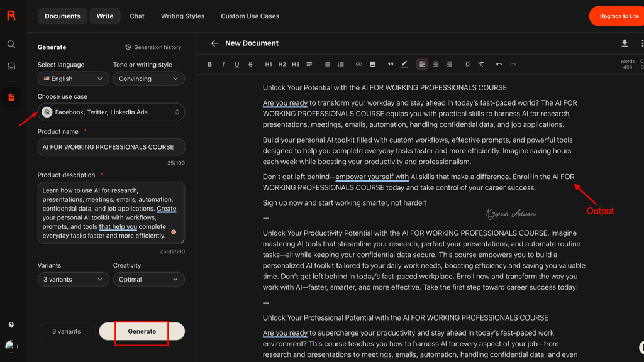Open the Tone or writing style dropdown
The image size is (644, 362).
point(148,79)
